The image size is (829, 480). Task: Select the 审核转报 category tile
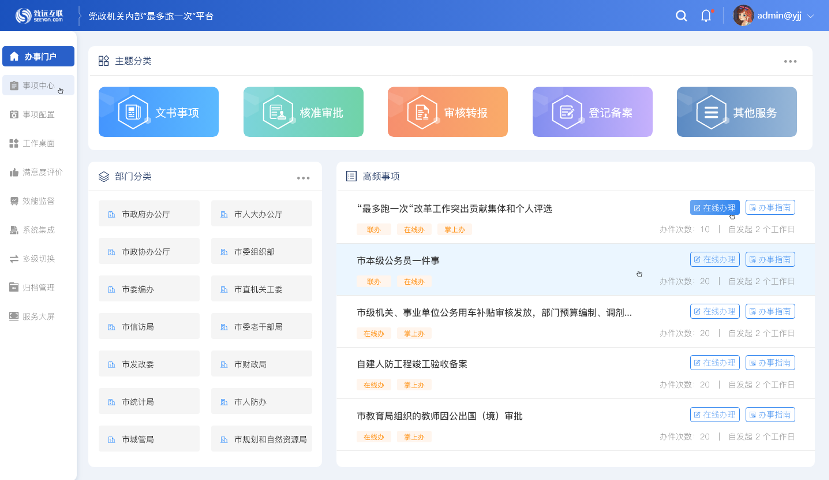tap(448, 112)
